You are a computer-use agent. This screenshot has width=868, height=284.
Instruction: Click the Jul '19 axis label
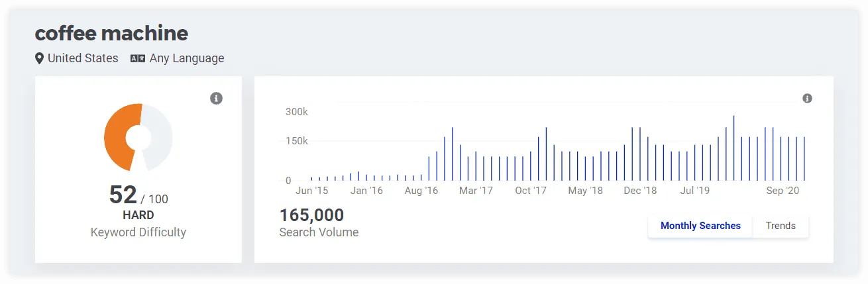pos(695,191)
